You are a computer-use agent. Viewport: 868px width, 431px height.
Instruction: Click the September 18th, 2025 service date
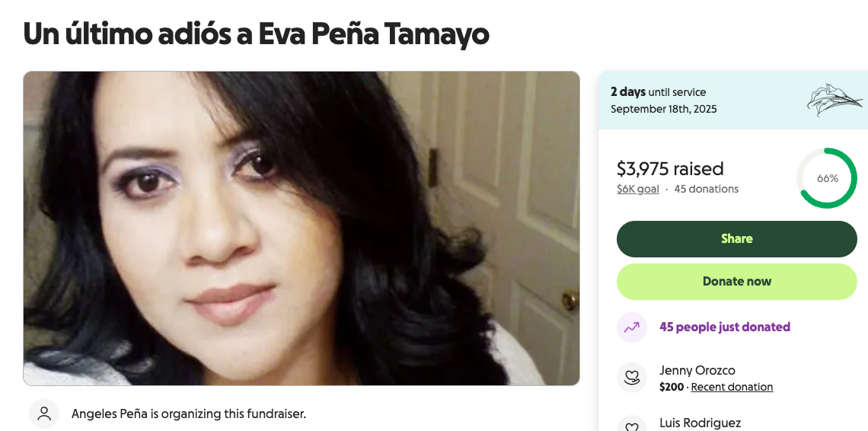[663, 109]
